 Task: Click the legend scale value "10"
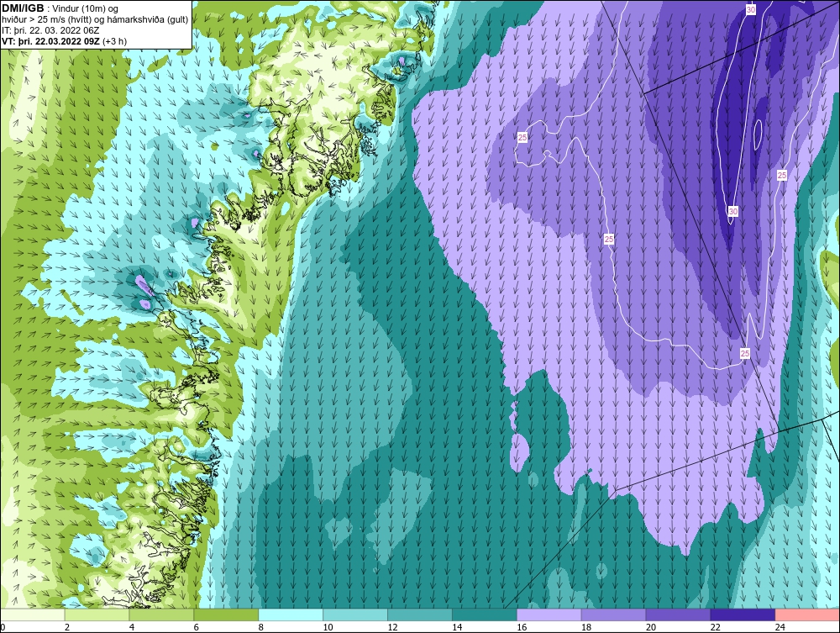point(328,627)
